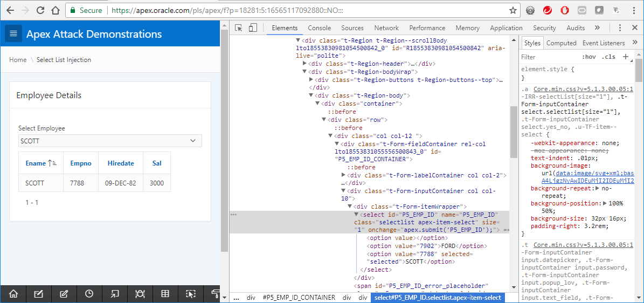
Task: Open the Performance tab
Action: point(427,28)
